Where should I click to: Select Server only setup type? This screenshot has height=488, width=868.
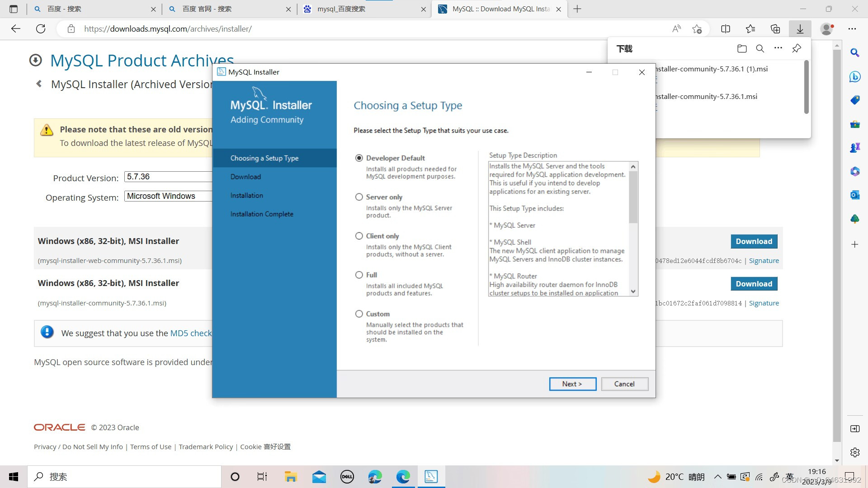click(359, 197)
